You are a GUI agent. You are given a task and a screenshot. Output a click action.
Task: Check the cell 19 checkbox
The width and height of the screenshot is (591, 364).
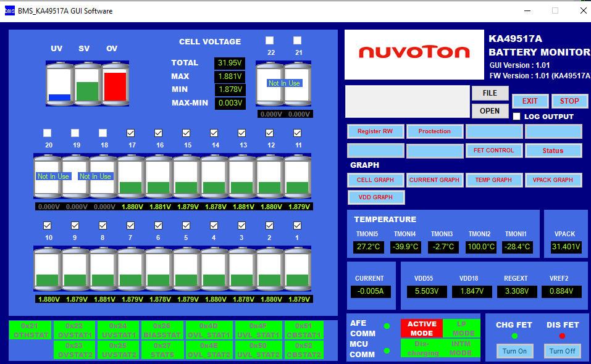[x=75, y=133]
